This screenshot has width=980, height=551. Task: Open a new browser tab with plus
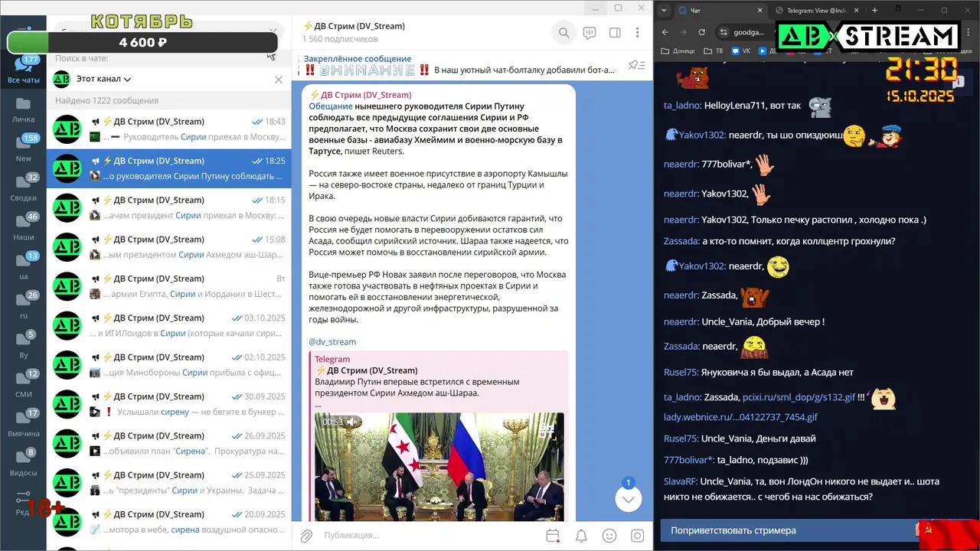tap(875, 10)
